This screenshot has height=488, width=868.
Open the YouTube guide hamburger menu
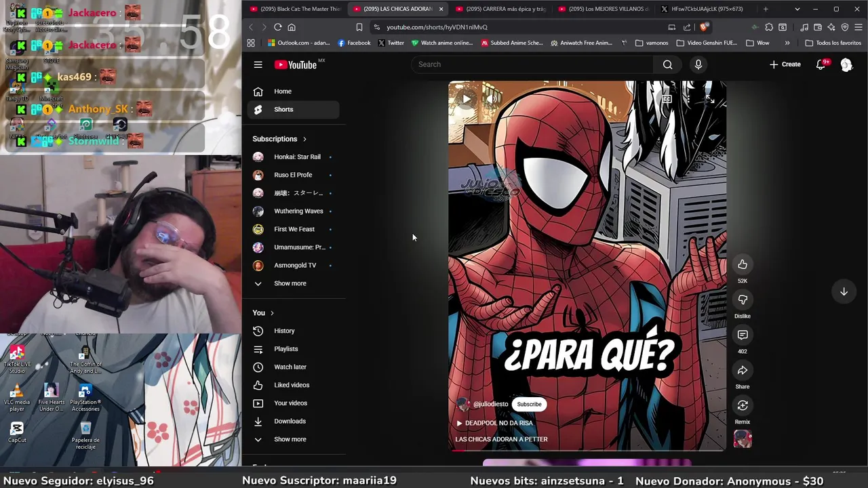(x=258, y=64)
